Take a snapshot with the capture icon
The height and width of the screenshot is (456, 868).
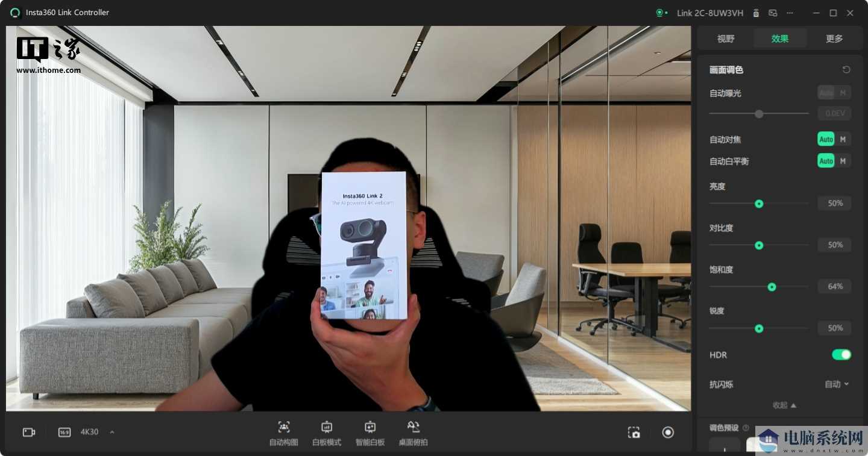pos(634,433)
